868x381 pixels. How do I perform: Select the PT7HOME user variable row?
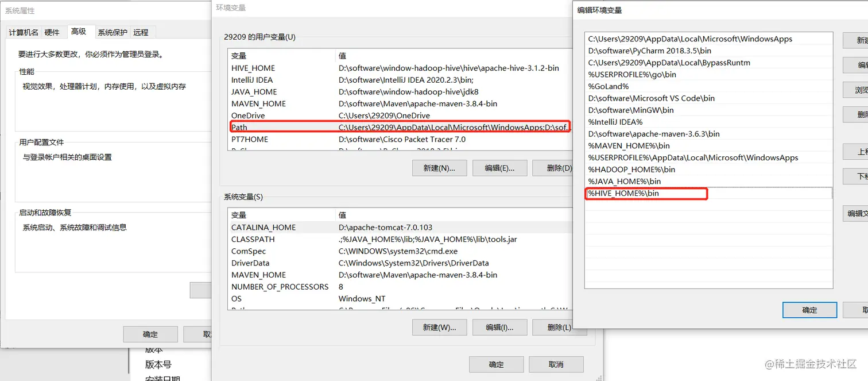point(400,139)
